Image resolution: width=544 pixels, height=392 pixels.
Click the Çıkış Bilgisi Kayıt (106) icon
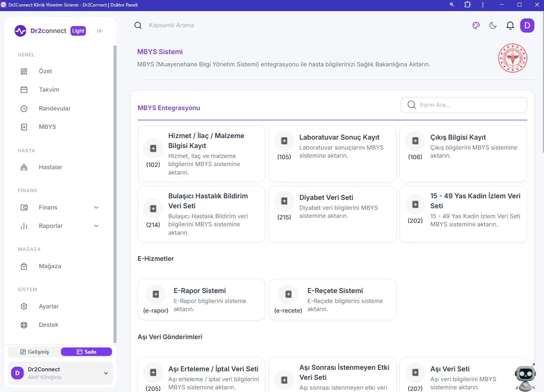coord(415,141)
